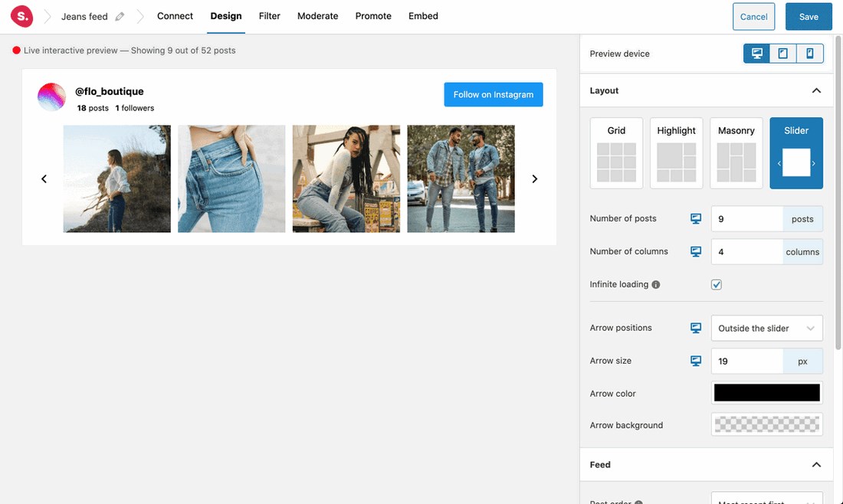Select desktop preview device icon
843x504 pixels.
(756, 53)
